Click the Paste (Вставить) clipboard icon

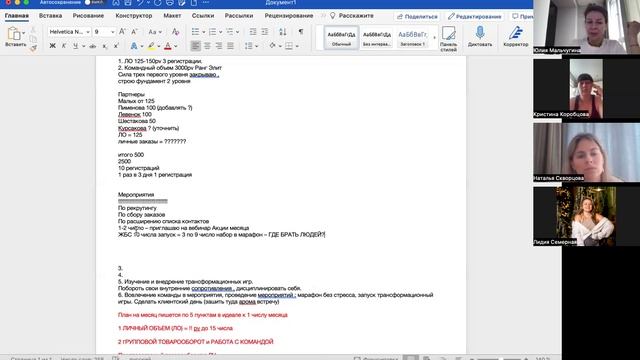14,33
